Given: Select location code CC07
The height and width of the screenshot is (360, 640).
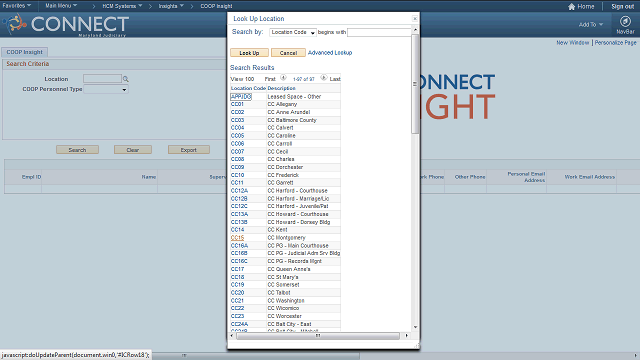Looking at the screenshot, I should point(237,151).
